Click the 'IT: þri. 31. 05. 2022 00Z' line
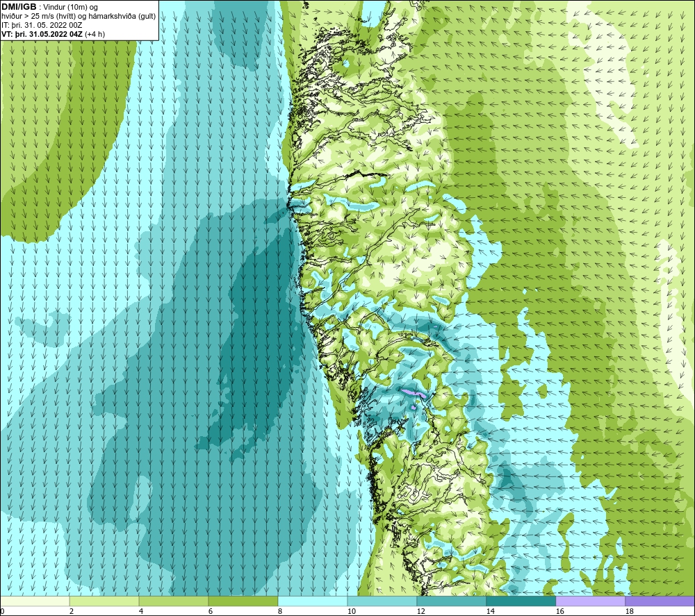Screen dimensions: 695x616 point(42,25)
